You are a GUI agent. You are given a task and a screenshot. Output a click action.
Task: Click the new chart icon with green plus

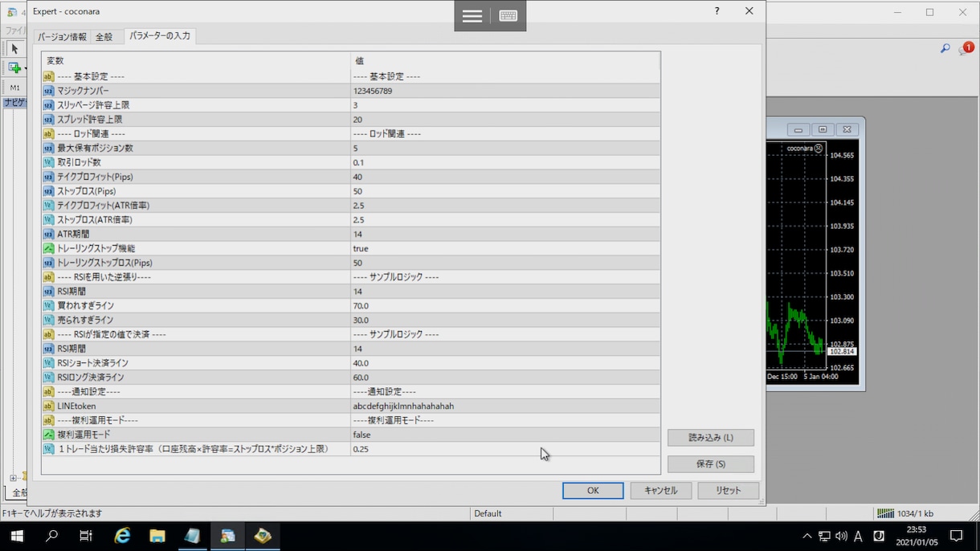coord(14,67)
